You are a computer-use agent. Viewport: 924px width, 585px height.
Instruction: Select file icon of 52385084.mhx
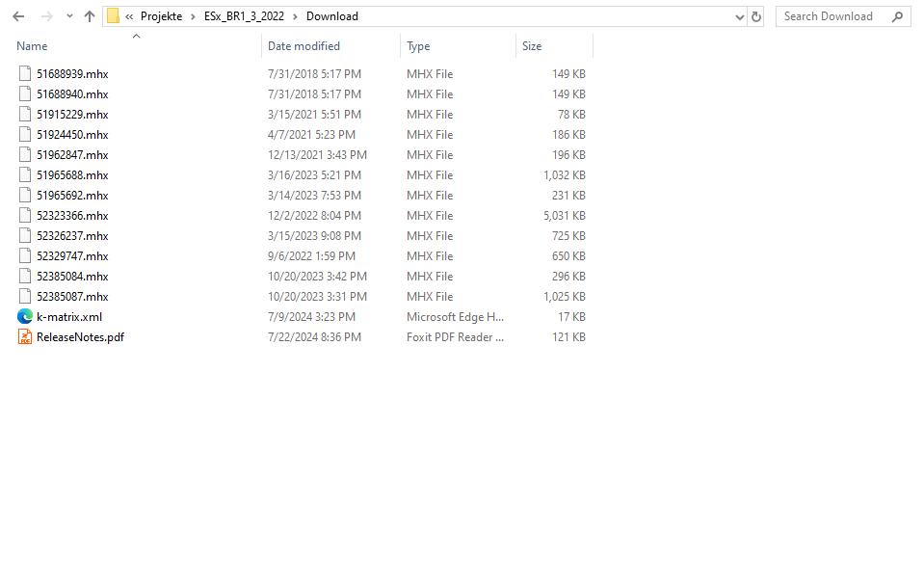25,276
